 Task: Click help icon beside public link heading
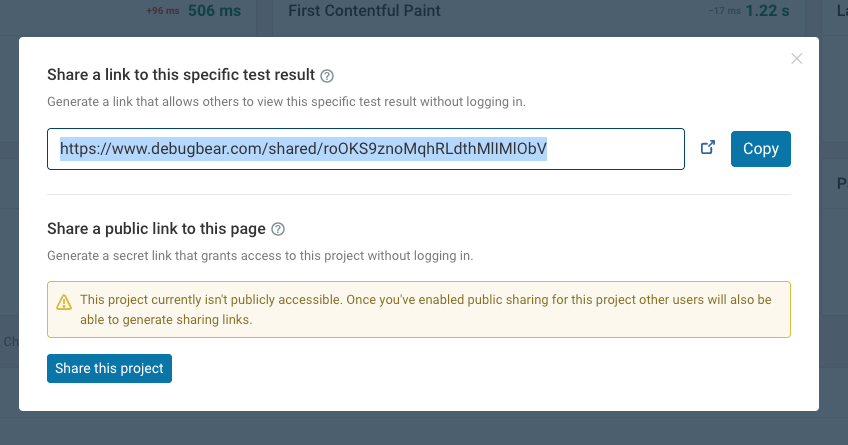tap(278, 229)
